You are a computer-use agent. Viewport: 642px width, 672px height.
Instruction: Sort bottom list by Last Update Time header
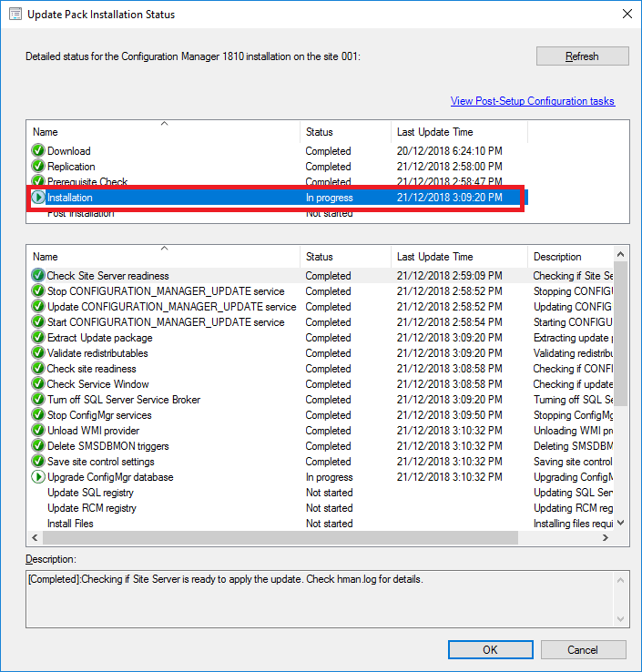pyautogui.click(x=459, y=257)
